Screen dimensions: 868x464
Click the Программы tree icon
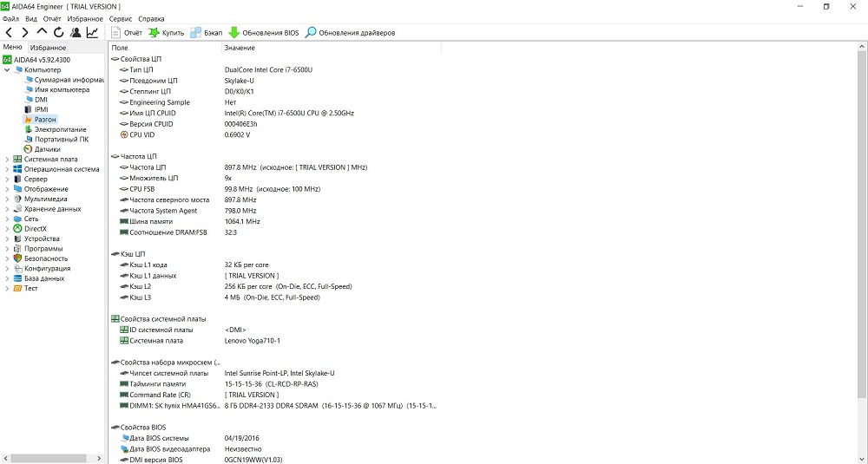tap(17, 249)
